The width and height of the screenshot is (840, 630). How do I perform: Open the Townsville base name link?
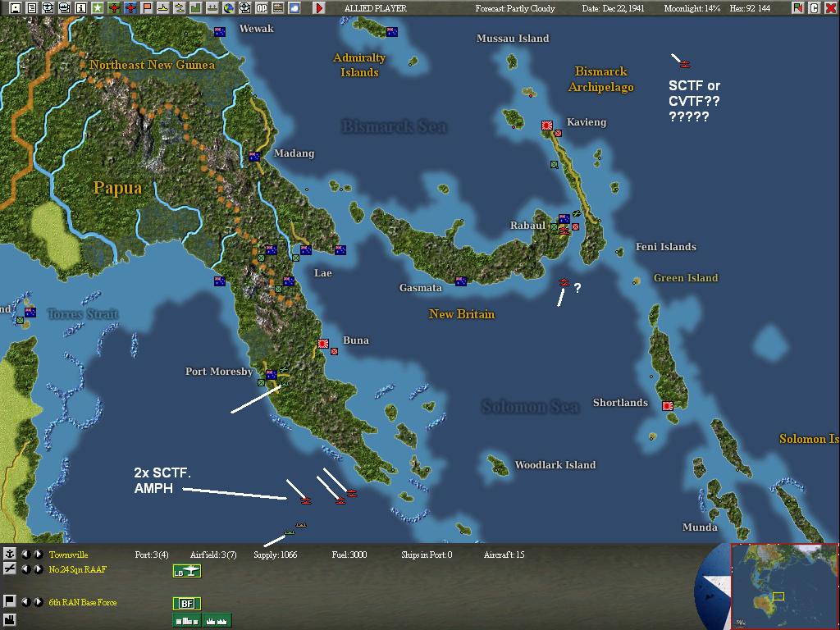[x=69, y=555]
